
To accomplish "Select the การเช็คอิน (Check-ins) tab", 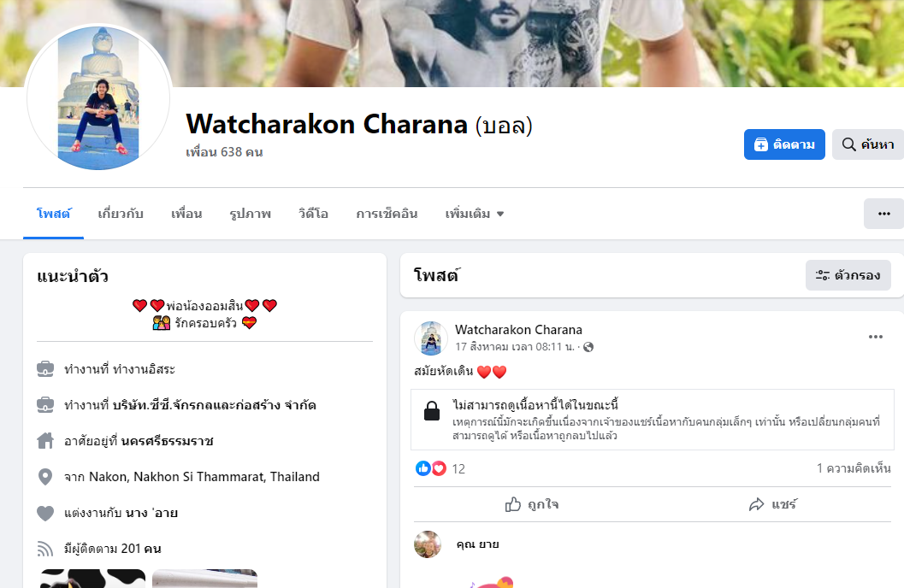I will pyautogui.click(x=387, y=215).
